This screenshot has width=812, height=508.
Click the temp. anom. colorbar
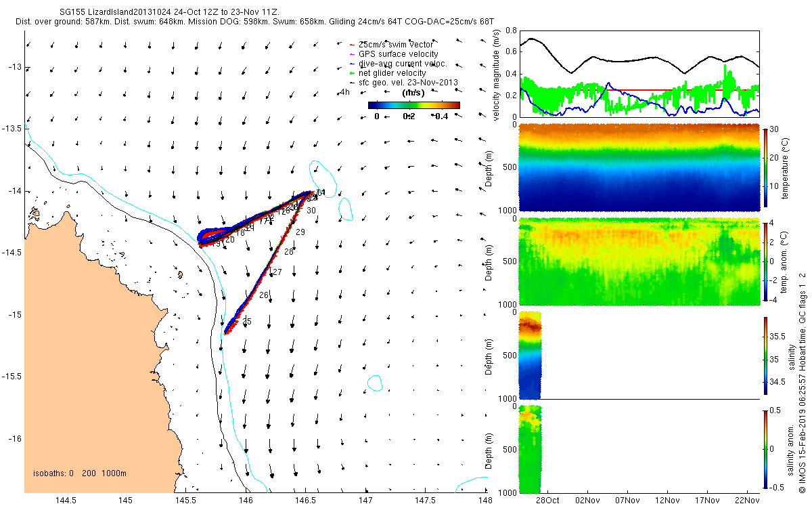click(765, 261)
